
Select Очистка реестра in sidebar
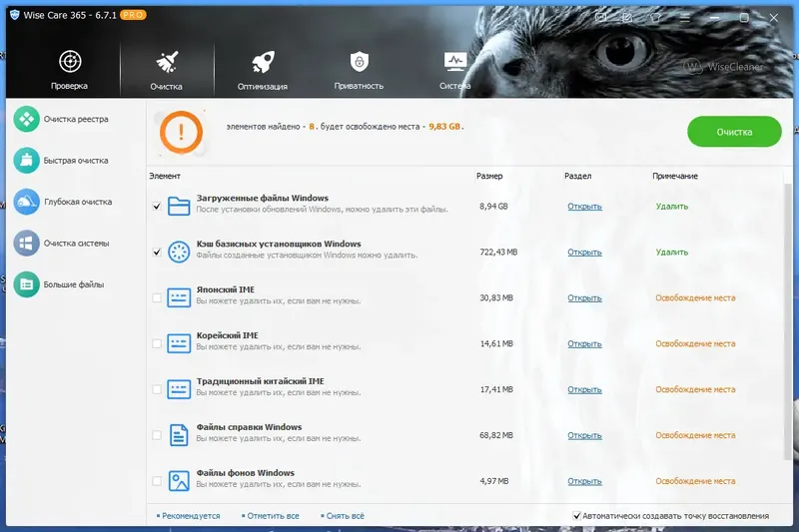[x=76, y=119]
